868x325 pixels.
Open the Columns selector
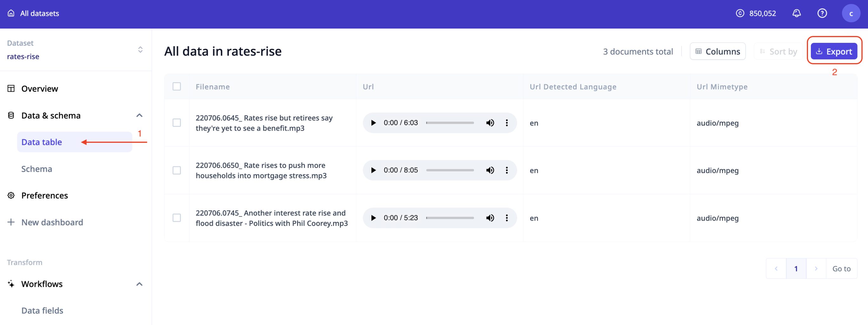pos(718,51)
